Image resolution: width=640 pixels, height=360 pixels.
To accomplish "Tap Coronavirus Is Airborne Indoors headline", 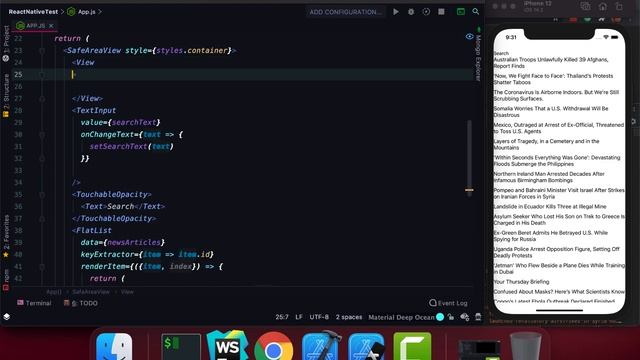I will pyautogui.click(x=556, y=95).
